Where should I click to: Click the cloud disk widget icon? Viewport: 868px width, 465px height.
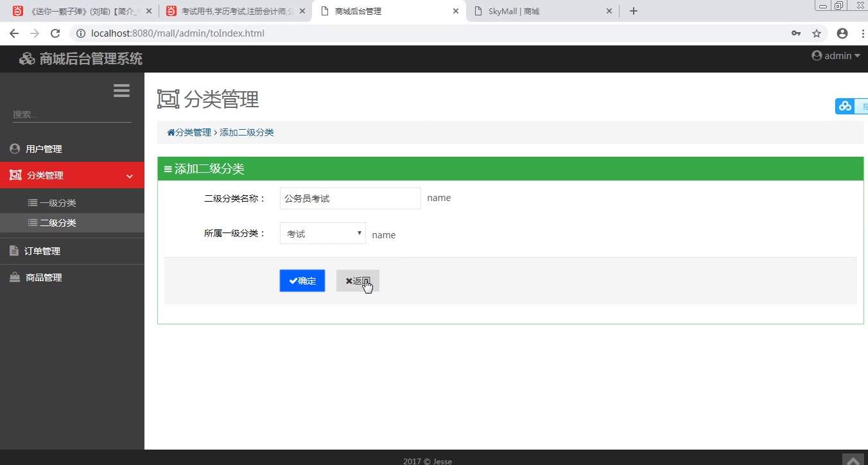pos(845,106)
